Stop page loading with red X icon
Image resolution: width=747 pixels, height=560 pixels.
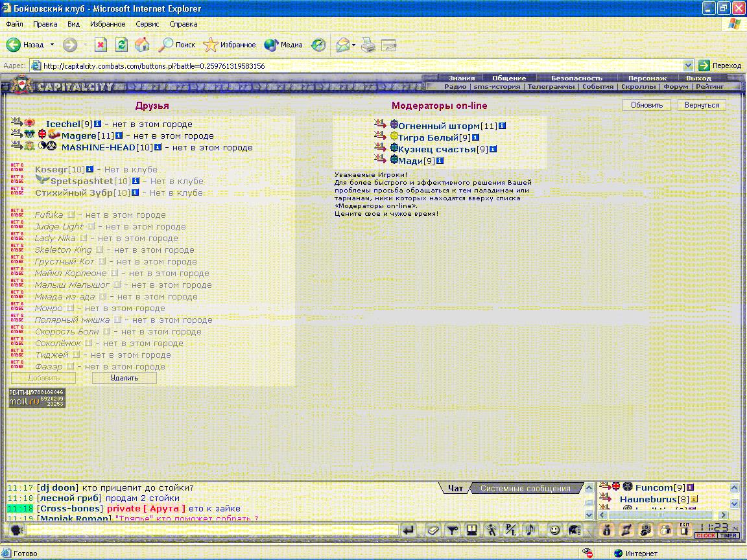pyautogui.click(x=101, y=45)
